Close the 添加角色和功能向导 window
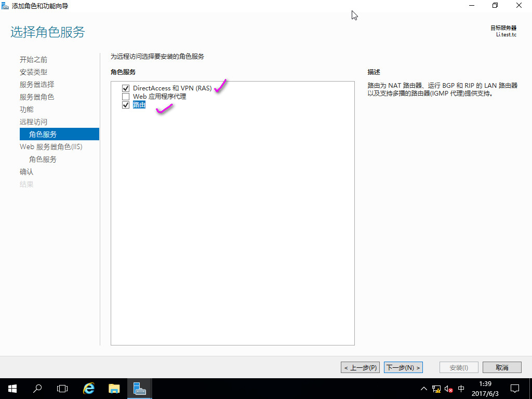 (519, 5)
